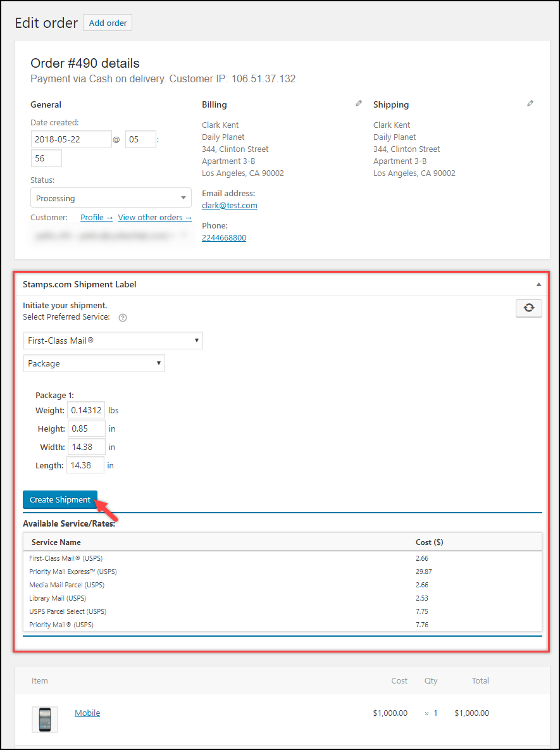The width and height of the screenshot is (560, 750).
Task: Click the Date created field 2018-05-22
Action: 72,139
